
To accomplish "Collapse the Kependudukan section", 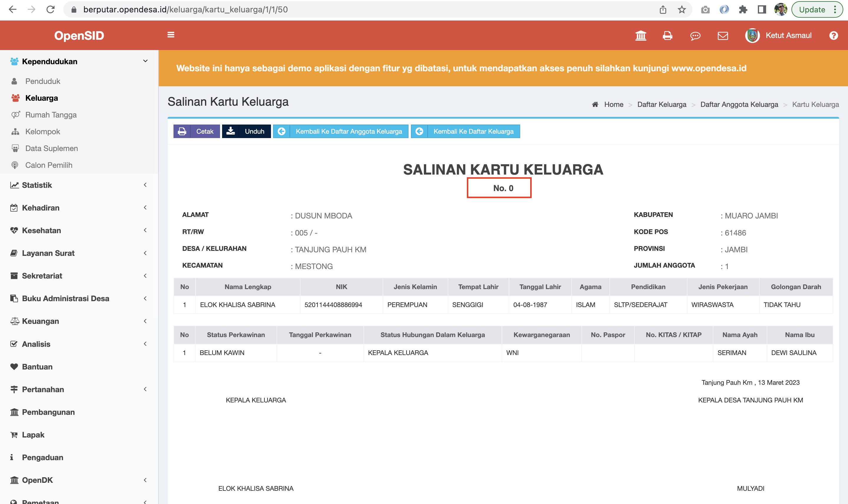I will [x=49, y=62].
